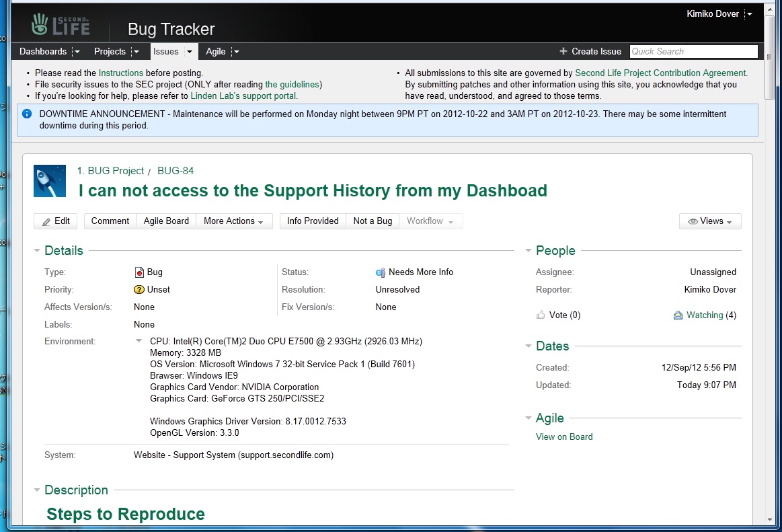Open the BUG-84 issue key link
The width and height of the screenshot is (782, 532).
[175, 171]
